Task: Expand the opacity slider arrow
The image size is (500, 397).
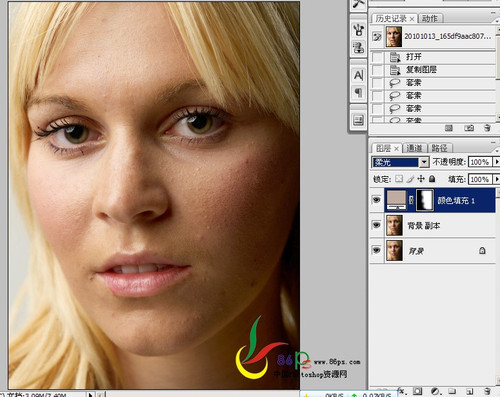Action: 497,162
